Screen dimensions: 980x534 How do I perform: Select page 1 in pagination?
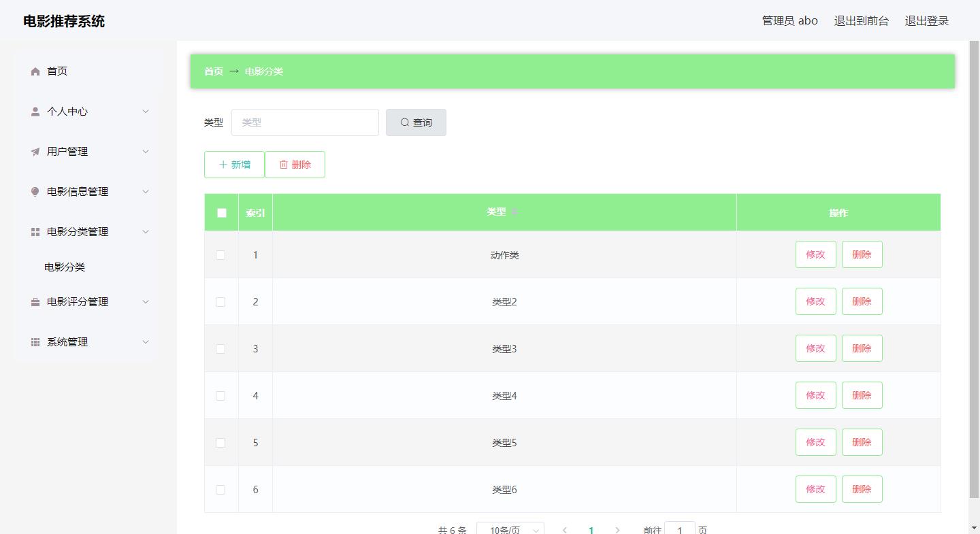[591, 530]
